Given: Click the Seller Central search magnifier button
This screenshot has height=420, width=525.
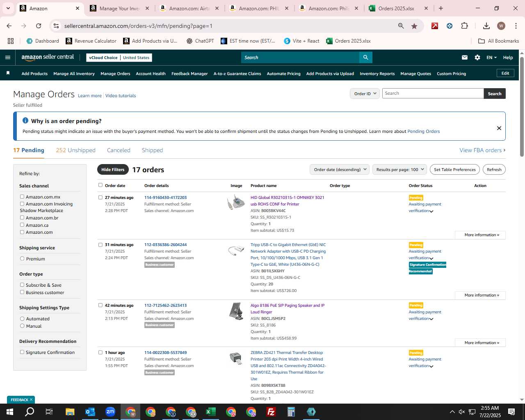Looking at the screenshot, I should pyautogui.click(x=365, y=57).
